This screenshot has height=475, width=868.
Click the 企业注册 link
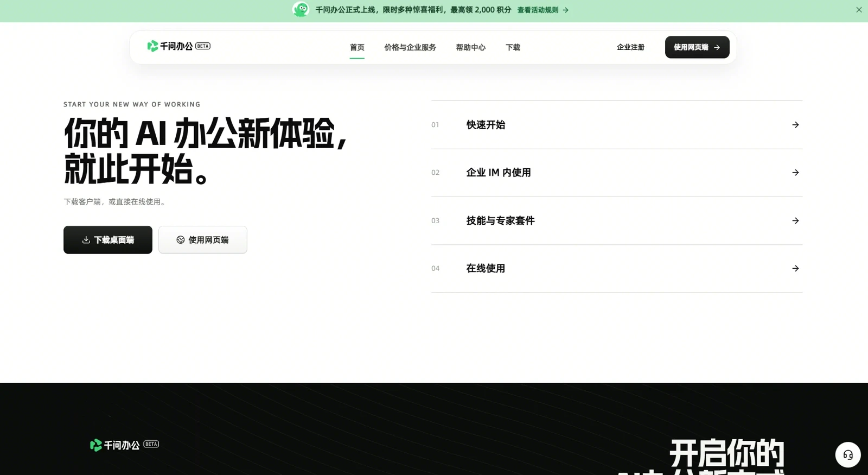pos(630,47)
